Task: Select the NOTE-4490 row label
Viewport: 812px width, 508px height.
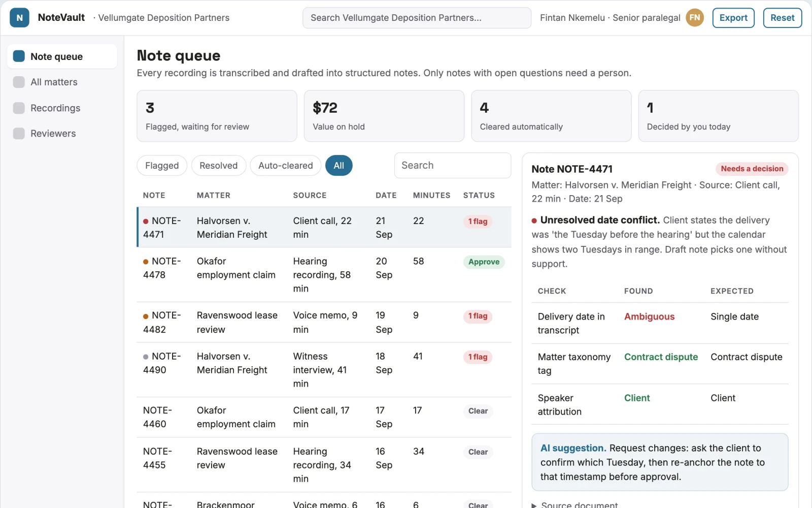Action: (162, 363)
